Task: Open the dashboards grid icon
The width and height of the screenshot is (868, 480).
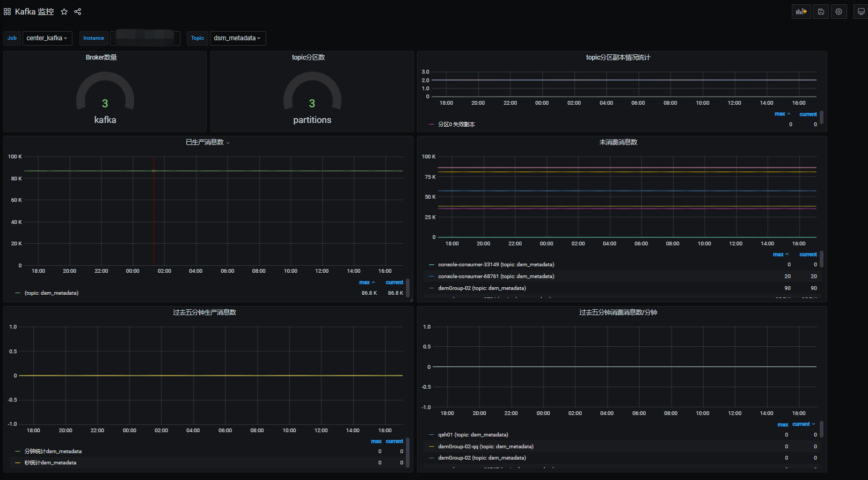Action: click(7, 11)
